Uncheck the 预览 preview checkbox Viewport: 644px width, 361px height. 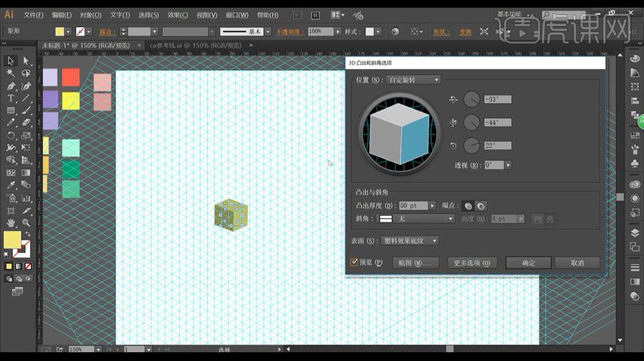(355, 262)
